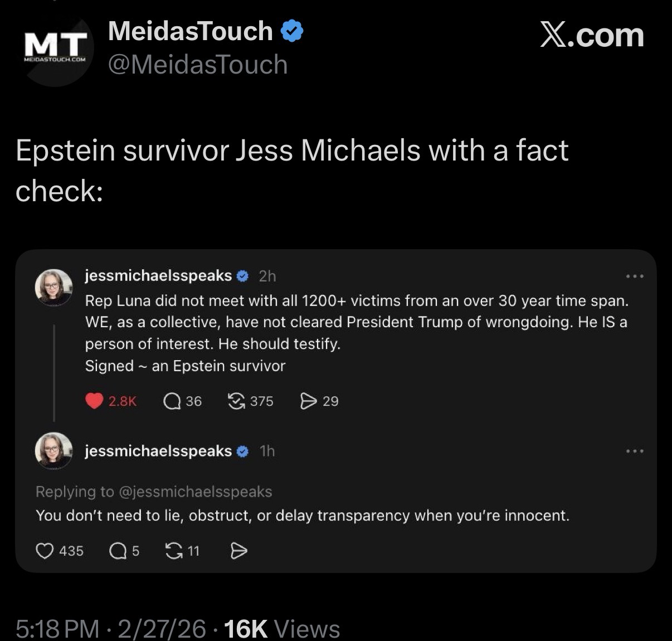
Task: Open comments on the reply post
Action: pos(118,551)
